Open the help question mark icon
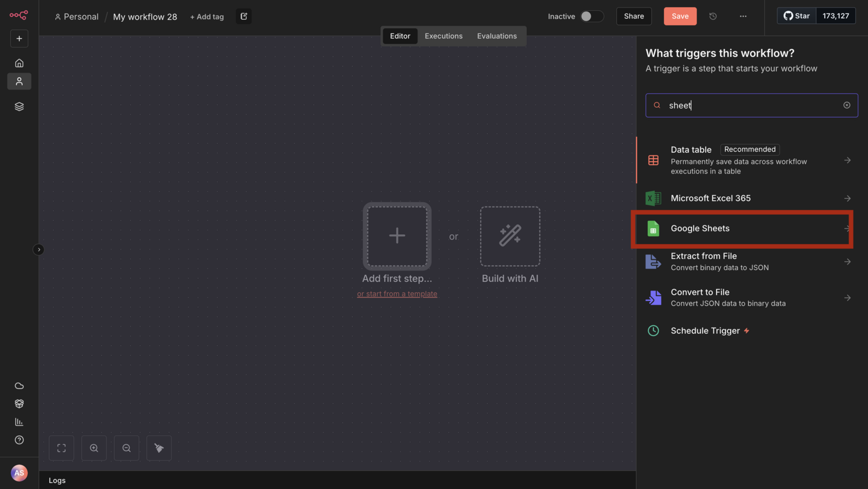This screenshot has width=868, height=489. 19,440
